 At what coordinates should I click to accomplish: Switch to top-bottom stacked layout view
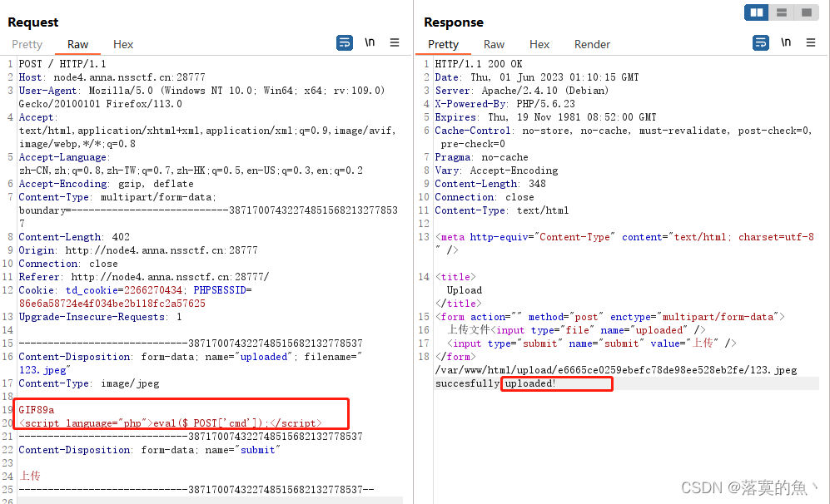coord(782,12)
